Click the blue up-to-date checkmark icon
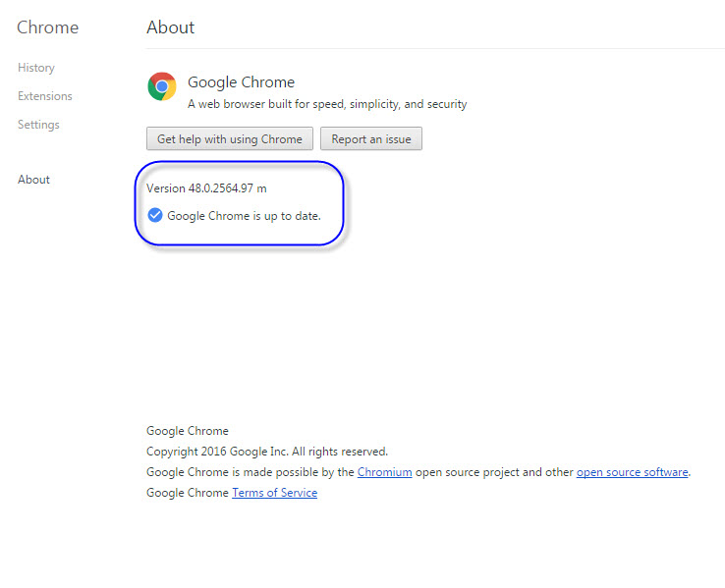The image size is (725, 588). [155, 215]
